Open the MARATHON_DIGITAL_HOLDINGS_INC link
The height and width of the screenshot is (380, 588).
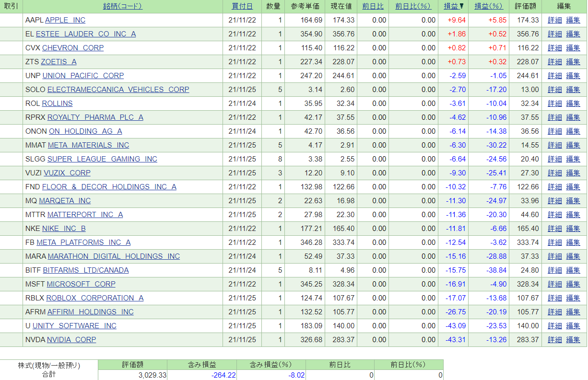114,256
